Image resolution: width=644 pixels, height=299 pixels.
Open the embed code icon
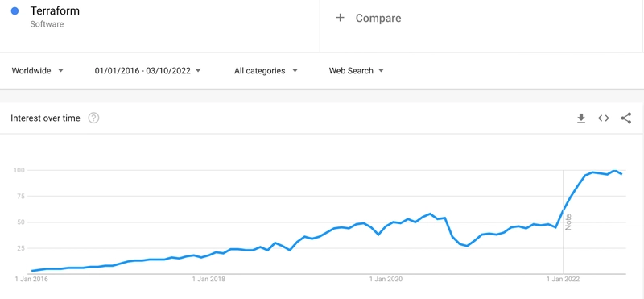[x=603, y=118]
